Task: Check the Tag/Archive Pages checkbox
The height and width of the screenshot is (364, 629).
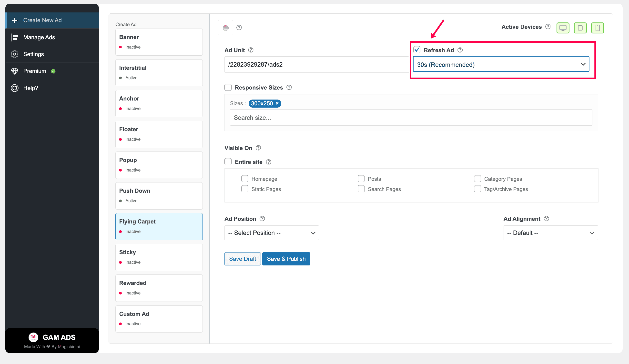Action: click(477, 189)
